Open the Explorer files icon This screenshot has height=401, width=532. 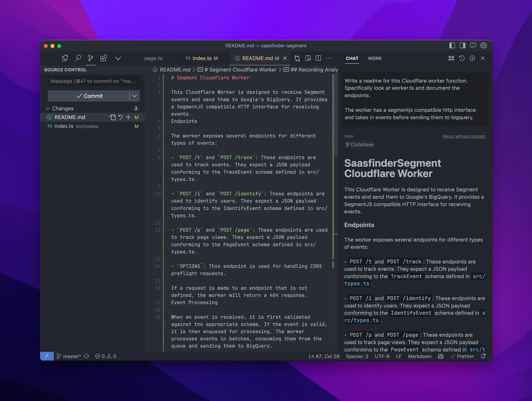tap(65, 58)
